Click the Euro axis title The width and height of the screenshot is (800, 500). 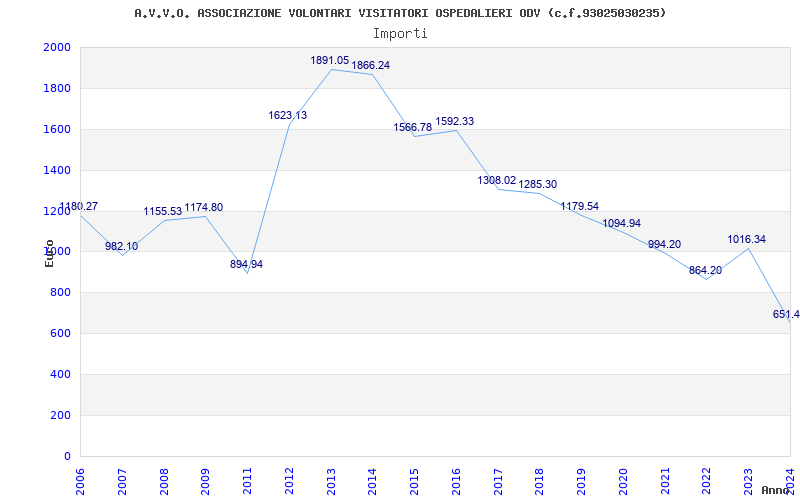click(49, 254)
